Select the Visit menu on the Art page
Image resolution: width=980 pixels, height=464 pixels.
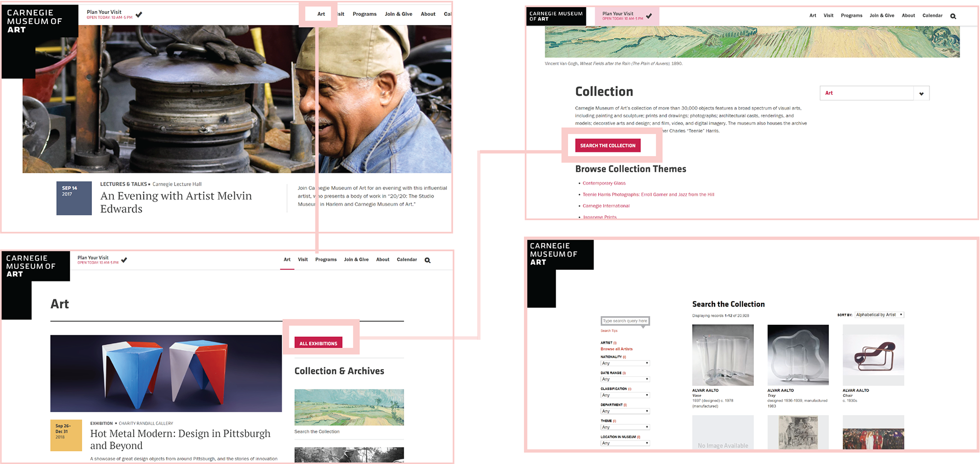click(303, 260)
